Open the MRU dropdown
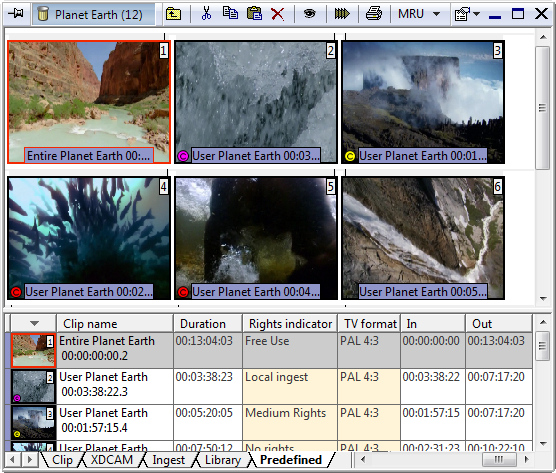The image size is (556, 473). coord(419,14)
